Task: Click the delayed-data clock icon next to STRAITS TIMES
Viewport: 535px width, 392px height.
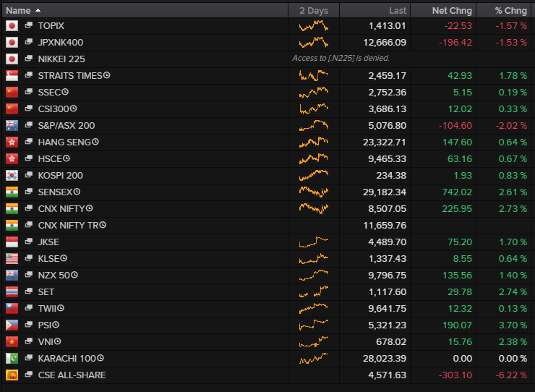Action: [x=106, y=75]
